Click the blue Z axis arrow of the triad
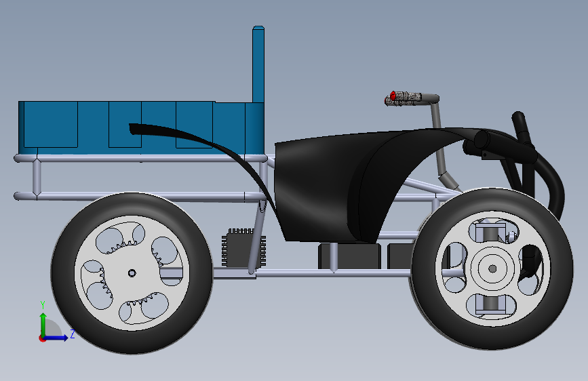Image resolution: width=588 pixels, height=381 pixels. [56, 338]
